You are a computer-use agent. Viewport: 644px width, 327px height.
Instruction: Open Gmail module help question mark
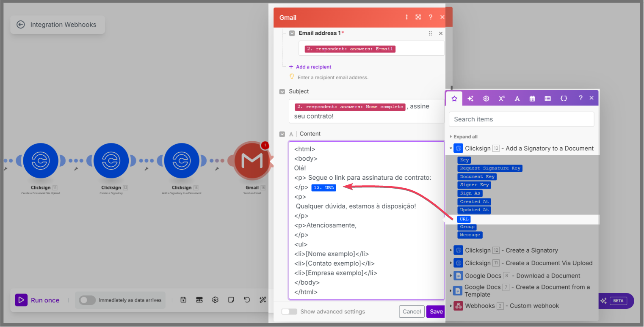(x=431, y=17)
